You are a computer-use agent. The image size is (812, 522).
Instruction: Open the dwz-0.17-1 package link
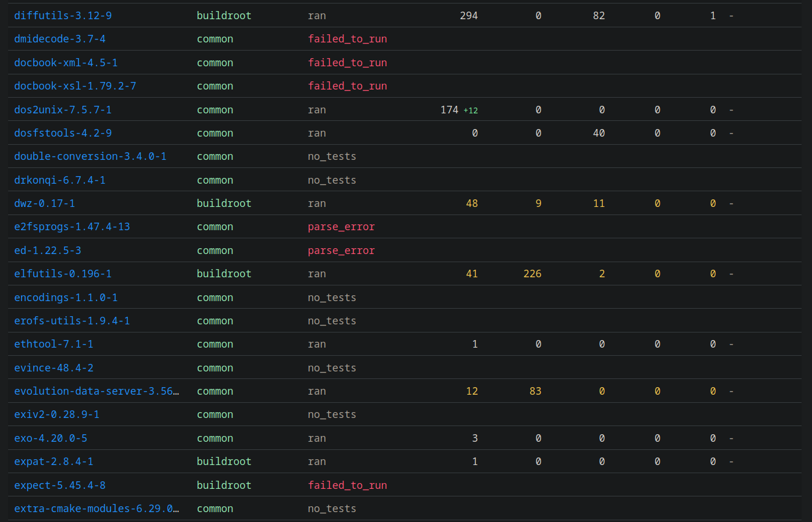coord(45,203)
